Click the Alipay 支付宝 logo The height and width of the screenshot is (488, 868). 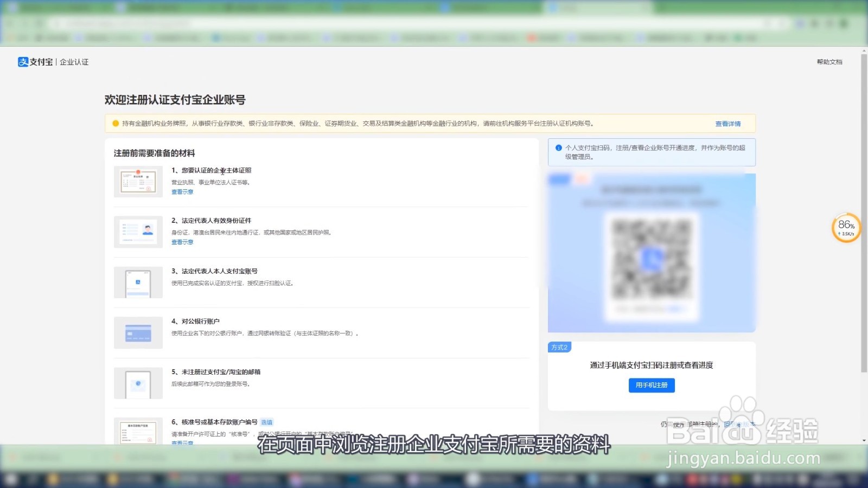[35, 62]
